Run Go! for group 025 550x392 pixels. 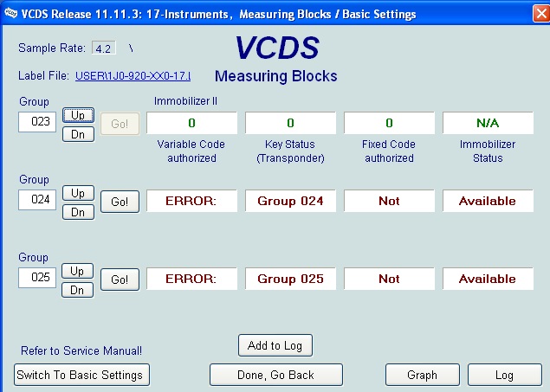[120, 280]
